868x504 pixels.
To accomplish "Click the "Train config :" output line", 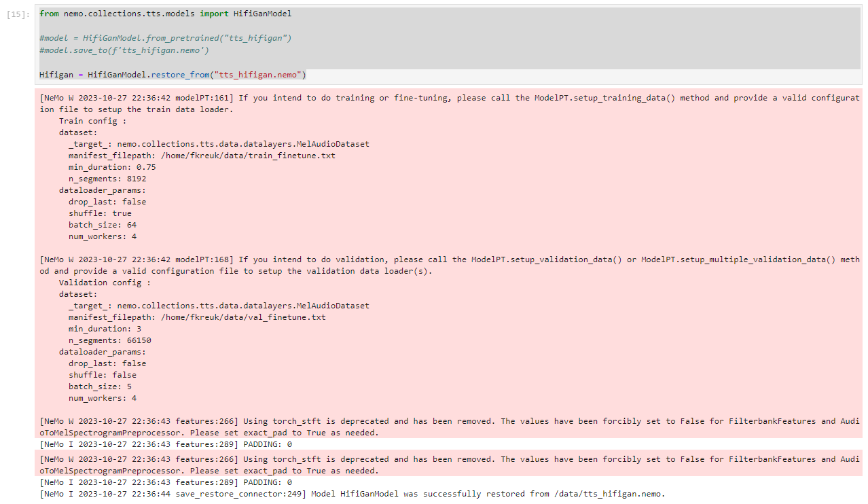I will click(92, 121).
